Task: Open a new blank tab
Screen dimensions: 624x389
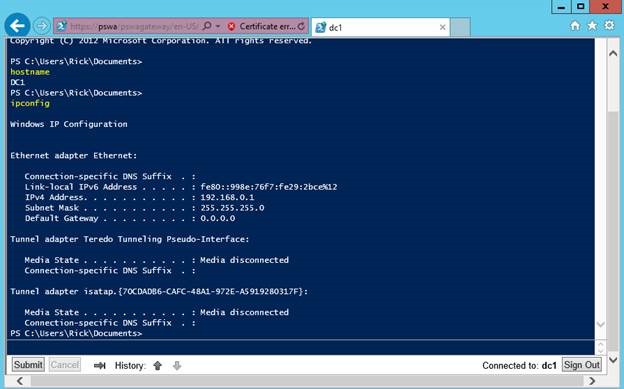Action: pyautogui.click(x=460, y=27)
